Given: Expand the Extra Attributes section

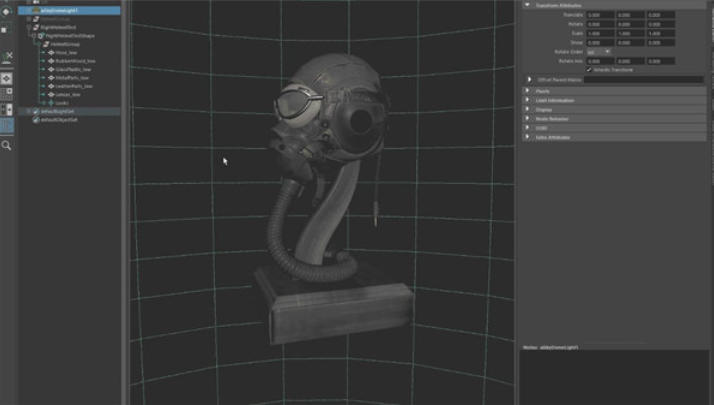Looking at the screenshot, I should 528,137.
